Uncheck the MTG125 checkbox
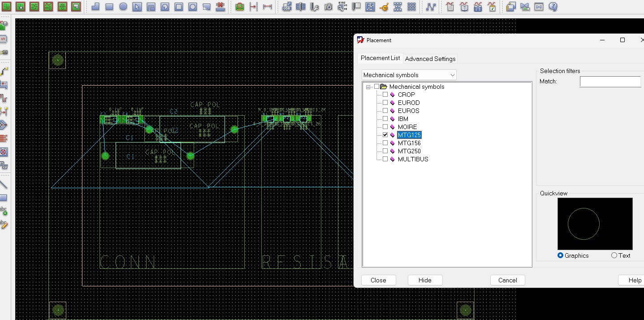Screen dimensions: 644x320 point(385,135)
